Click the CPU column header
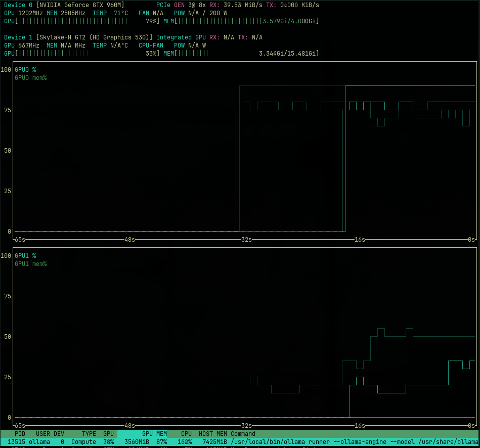 point(186,434)
